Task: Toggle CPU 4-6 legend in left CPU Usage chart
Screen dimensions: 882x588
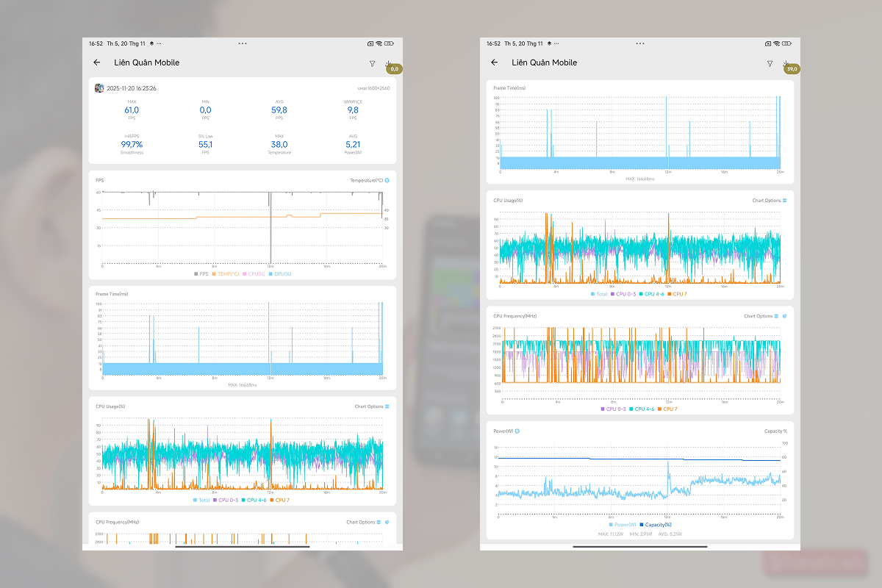Action: click(x=255, y=500)
